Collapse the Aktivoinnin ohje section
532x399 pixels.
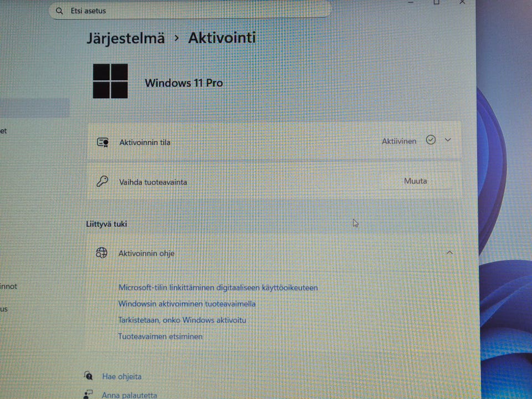coord(449,253)
